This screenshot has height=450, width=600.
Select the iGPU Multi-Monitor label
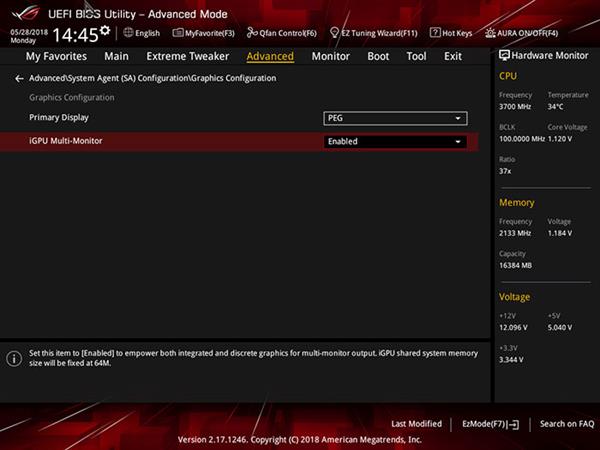pyautogui.click(x=66, y=141)
